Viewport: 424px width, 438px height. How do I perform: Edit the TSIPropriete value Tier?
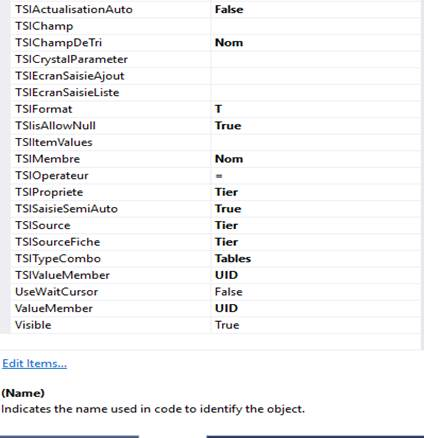226,192
